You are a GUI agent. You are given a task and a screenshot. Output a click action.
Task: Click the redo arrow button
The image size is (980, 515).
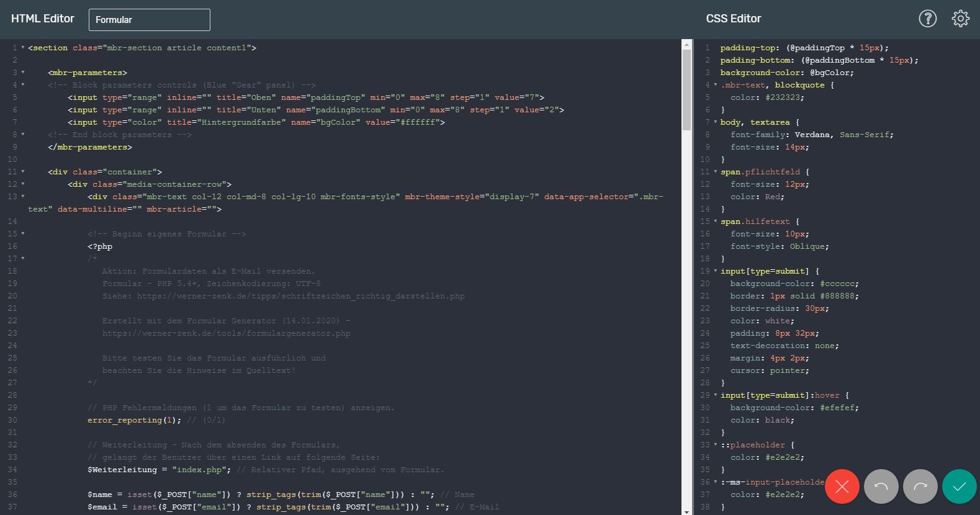920,486
